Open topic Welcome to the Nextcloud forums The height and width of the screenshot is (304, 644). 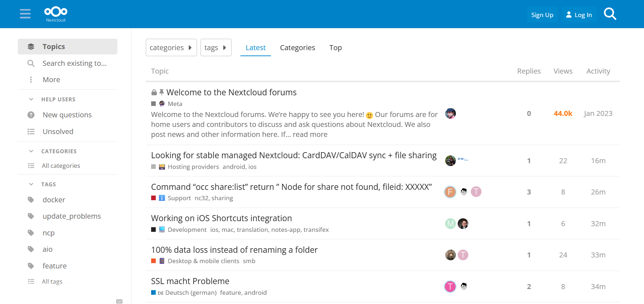pyautogui.click(x=231, y=92)
